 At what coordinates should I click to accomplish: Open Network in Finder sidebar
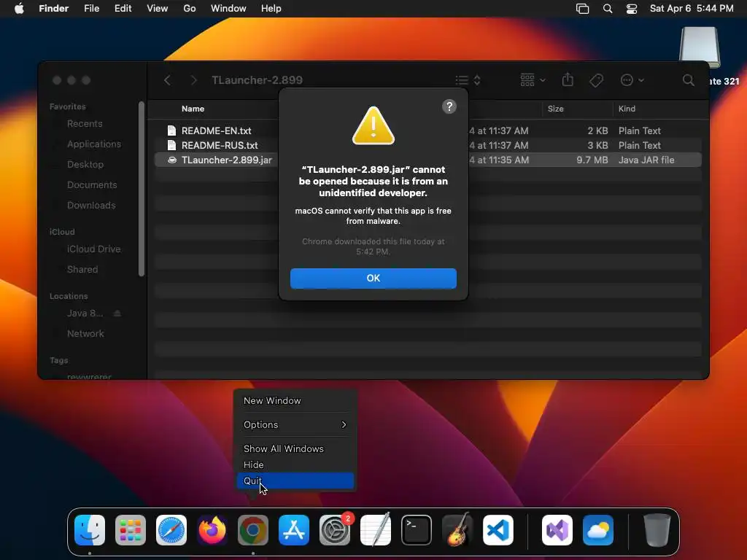point(85,334)
